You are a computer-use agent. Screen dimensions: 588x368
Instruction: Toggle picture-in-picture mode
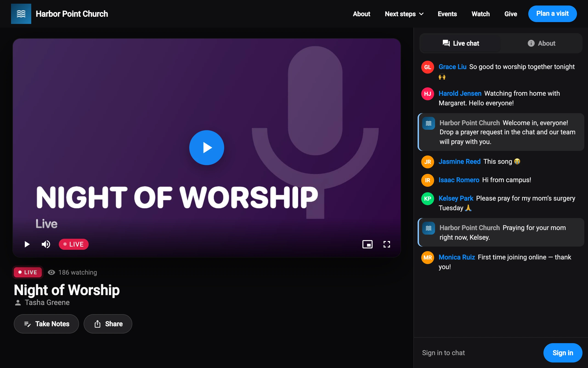tap(367, 244)
